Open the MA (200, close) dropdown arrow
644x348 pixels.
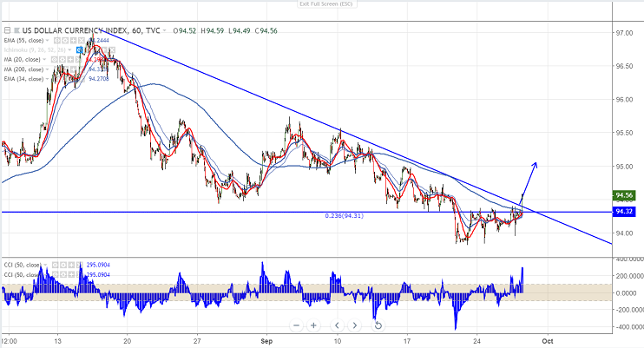point(47,69)
